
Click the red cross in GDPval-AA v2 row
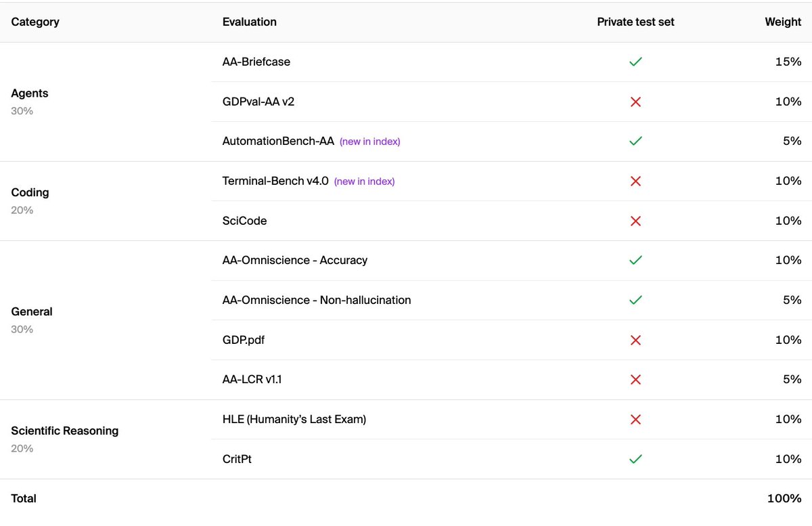pos(635,102)
